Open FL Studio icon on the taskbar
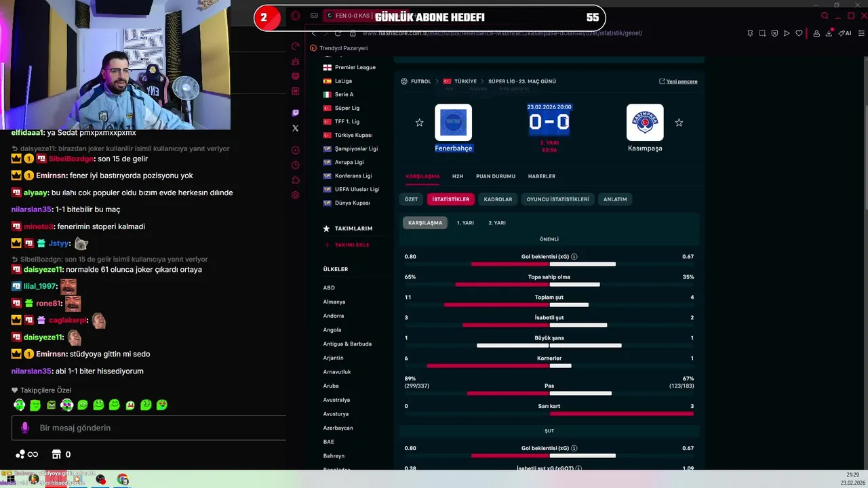Image resolution: width=868 pixels, height=488 pixels. point(33,479)
